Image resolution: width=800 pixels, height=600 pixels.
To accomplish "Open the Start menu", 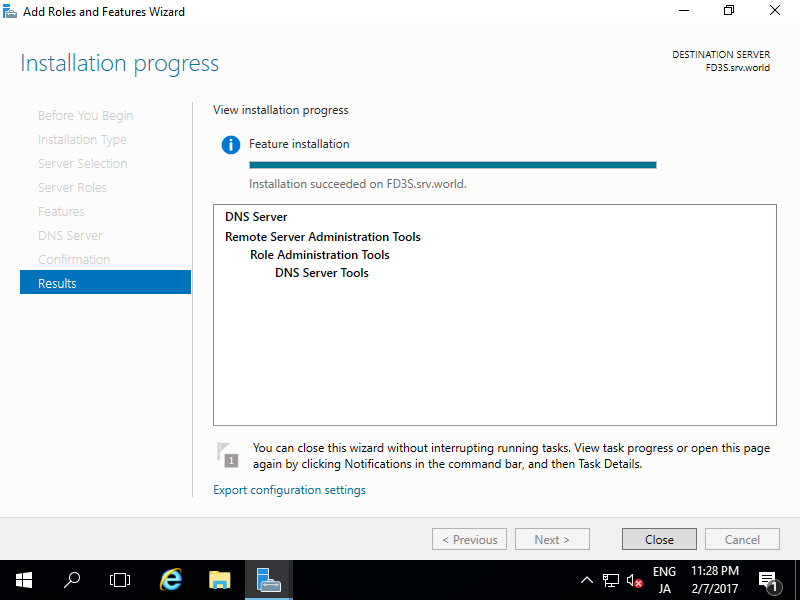I will pyautogui.click(x=24, y=580).
